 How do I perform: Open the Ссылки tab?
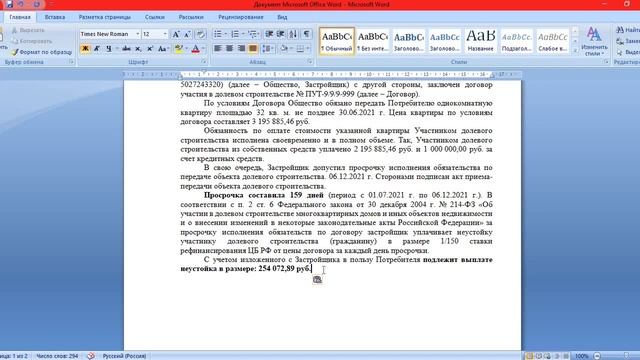[155, 17]
